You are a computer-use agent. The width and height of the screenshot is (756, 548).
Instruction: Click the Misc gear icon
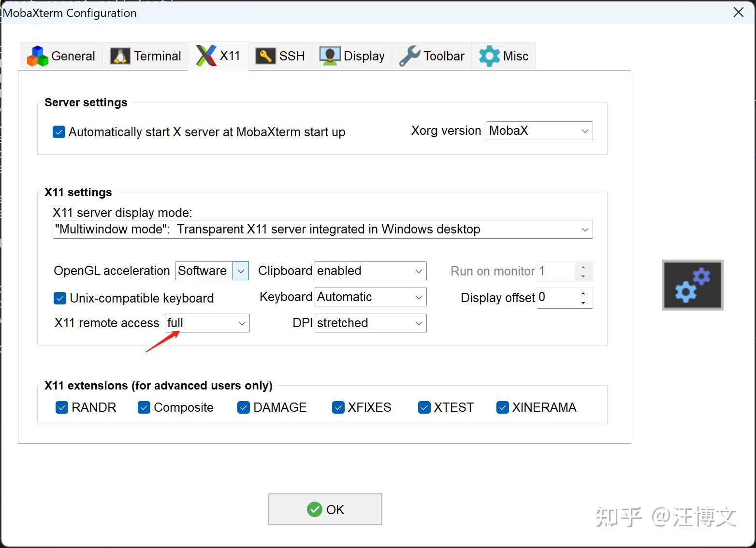(489, 56)
